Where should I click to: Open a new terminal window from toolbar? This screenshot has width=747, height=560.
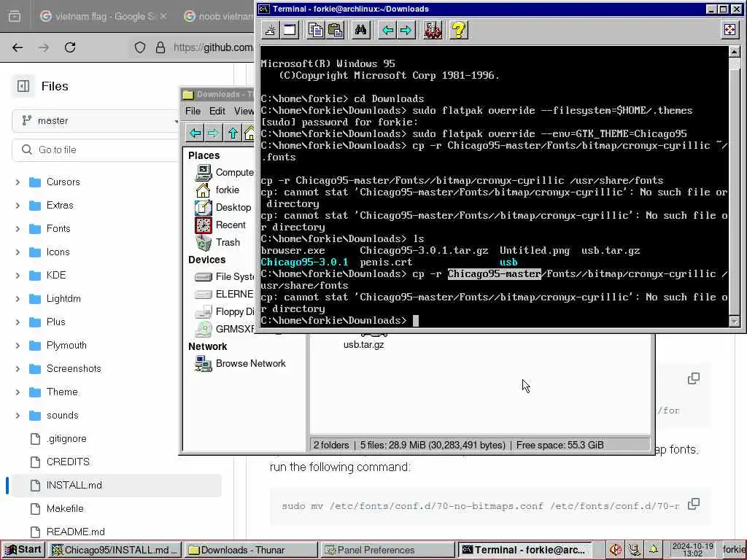pos(289,31)
